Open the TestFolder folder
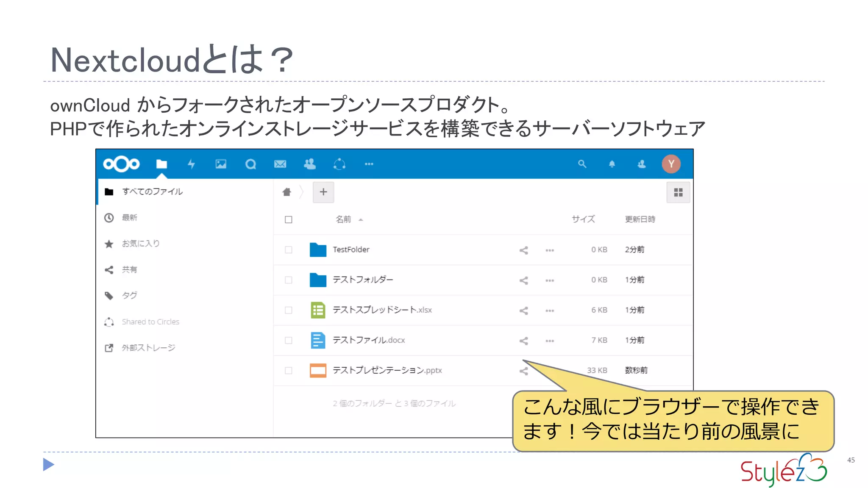The image size is (868, 488). [x=351, y=250]
